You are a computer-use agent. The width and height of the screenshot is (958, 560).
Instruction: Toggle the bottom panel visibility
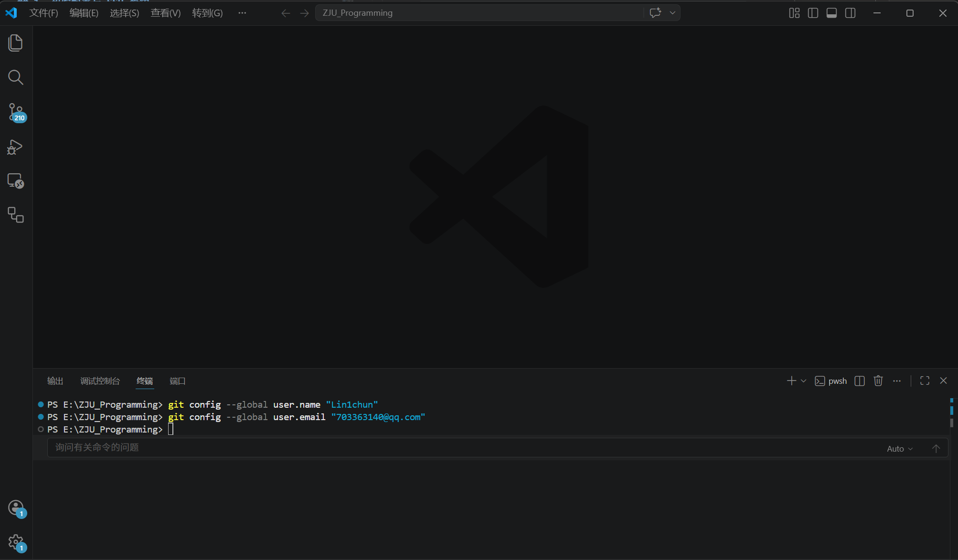831,13
